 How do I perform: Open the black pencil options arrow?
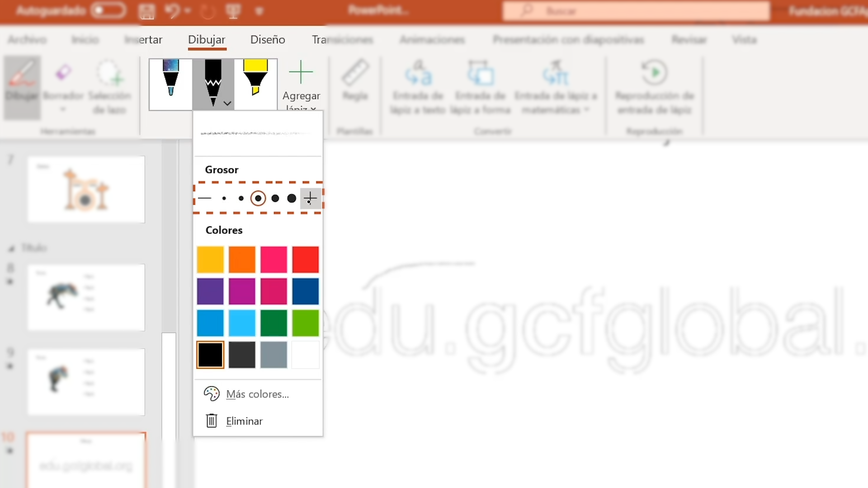pos(227,103)
